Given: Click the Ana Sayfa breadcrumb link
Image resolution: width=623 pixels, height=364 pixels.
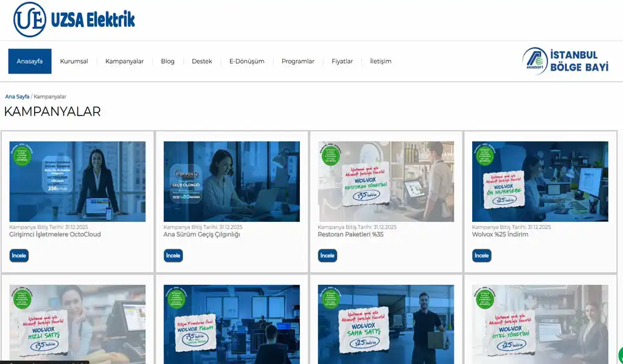Looking at the screenshot, I should (x=17, y=97).
